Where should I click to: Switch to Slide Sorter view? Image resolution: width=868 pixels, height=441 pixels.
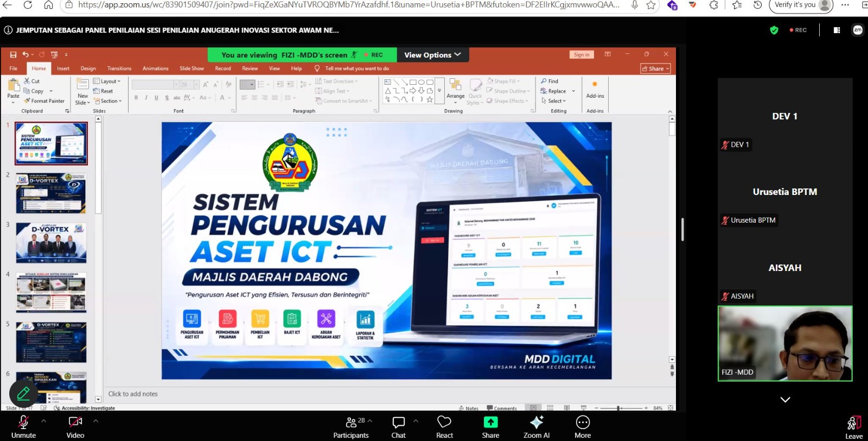[550, 408]
